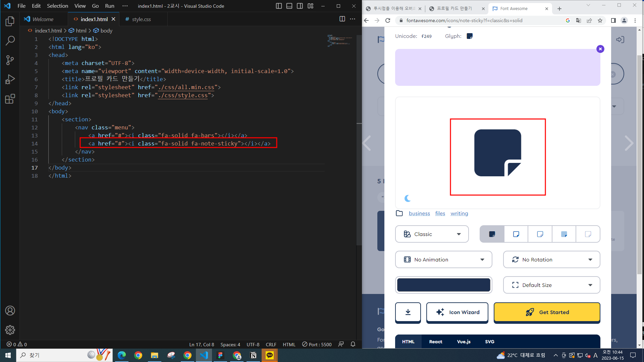The image size is (644, 362).
Task: Click the Get Started button
Action: 547,312
